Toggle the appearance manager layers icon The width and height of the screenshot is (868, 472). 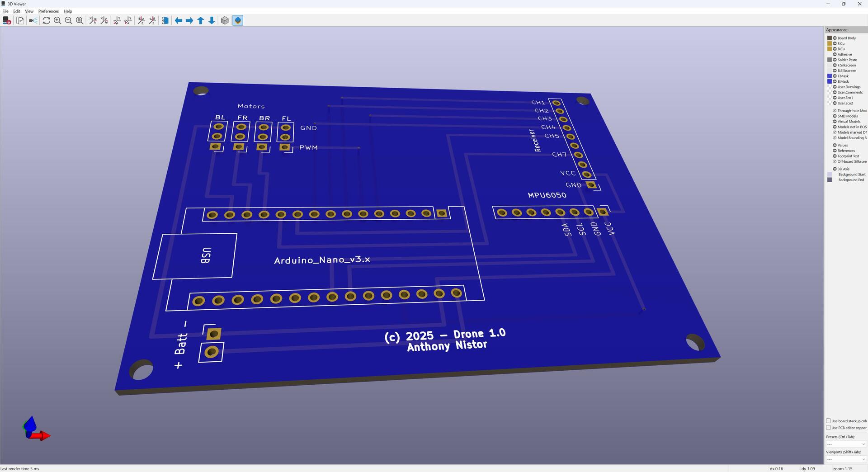238,20
